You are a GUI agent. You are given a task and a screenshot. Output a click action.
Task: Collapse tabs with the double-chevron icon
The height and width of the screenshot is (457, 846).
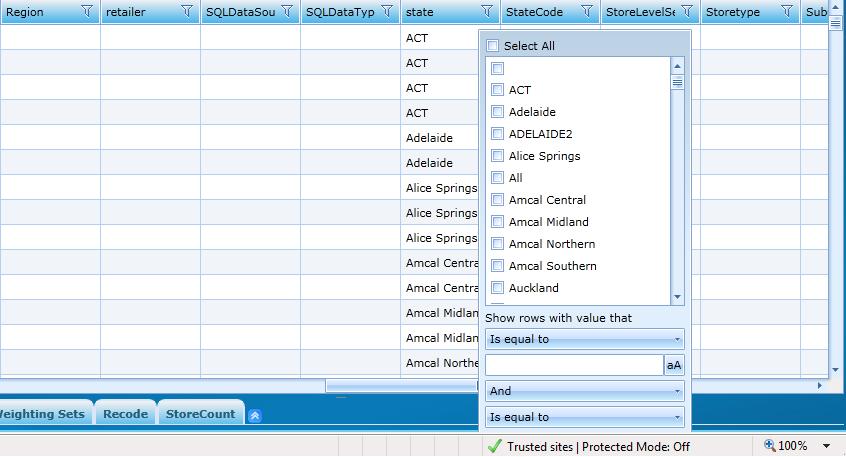tap(255, 415)
